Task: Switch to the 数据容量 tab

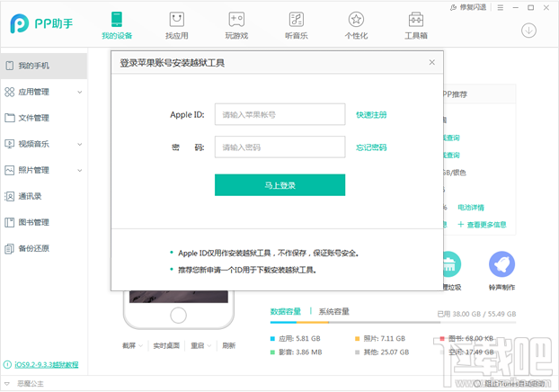Action: 285,311
